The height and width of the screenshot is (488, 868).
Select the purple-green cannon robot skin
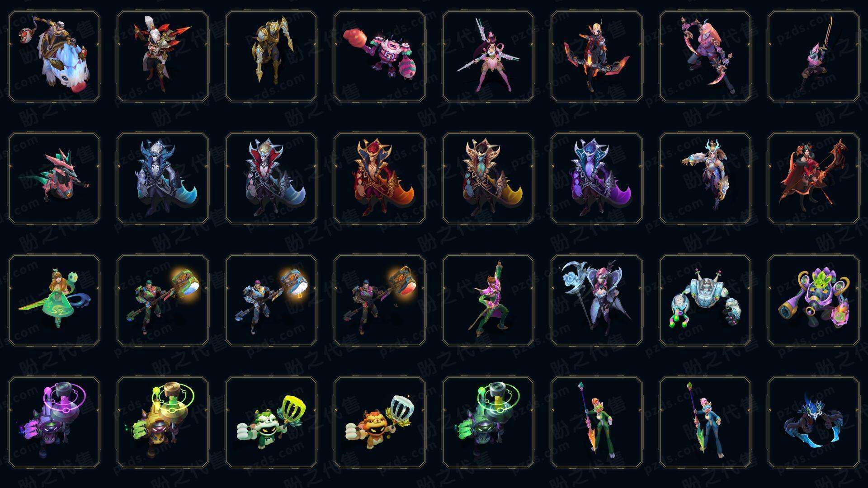tap(814, 300)
